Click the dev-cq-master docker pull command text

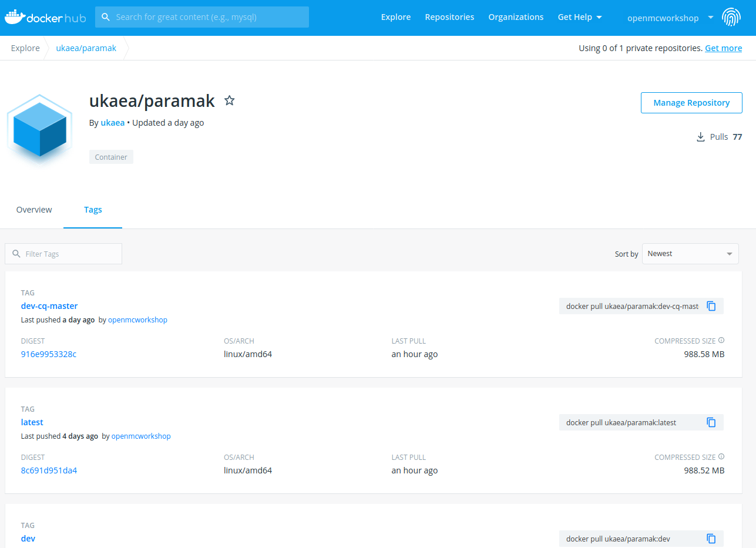point(632,306)
